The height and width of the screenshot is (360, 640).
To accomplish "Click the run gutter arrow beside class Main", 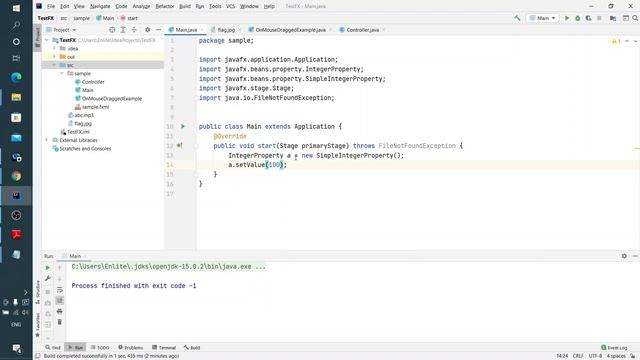I will pos(183,127).
